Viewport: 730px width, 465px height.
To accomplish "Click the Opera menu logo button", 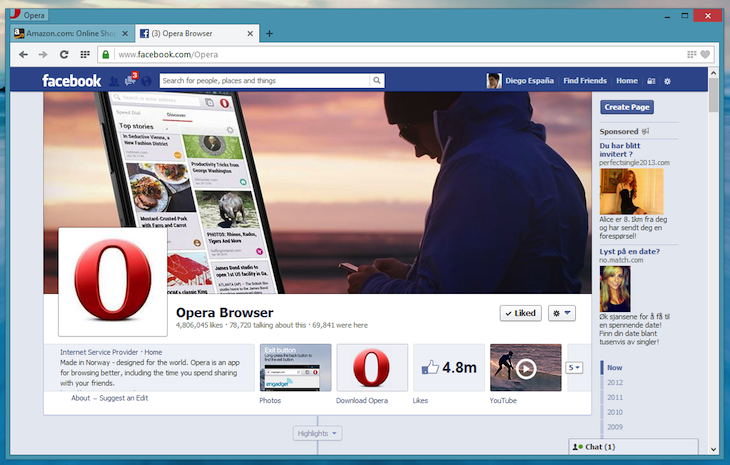I will click(29, 15).
